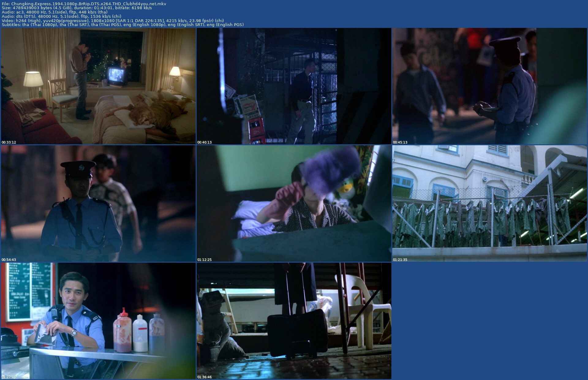
Task: Open the thumbnail marked 00:45:13
Action: (489, 86)
